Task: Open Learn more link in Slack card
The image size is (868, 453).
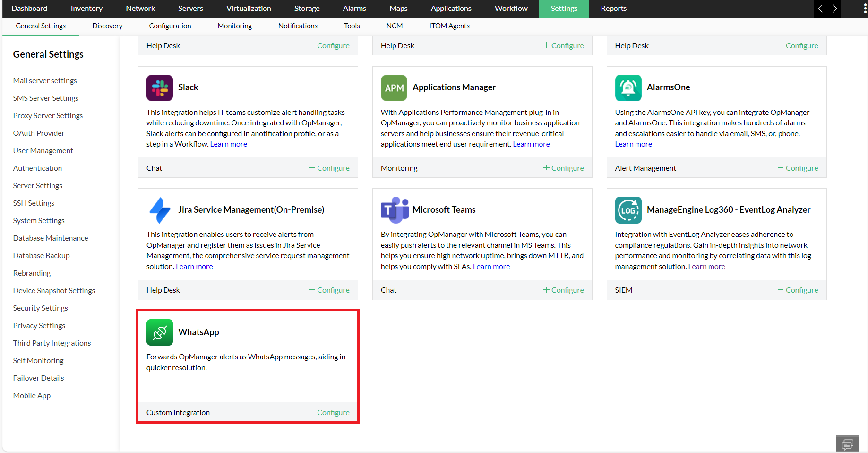Action: [x=229, y=144]
